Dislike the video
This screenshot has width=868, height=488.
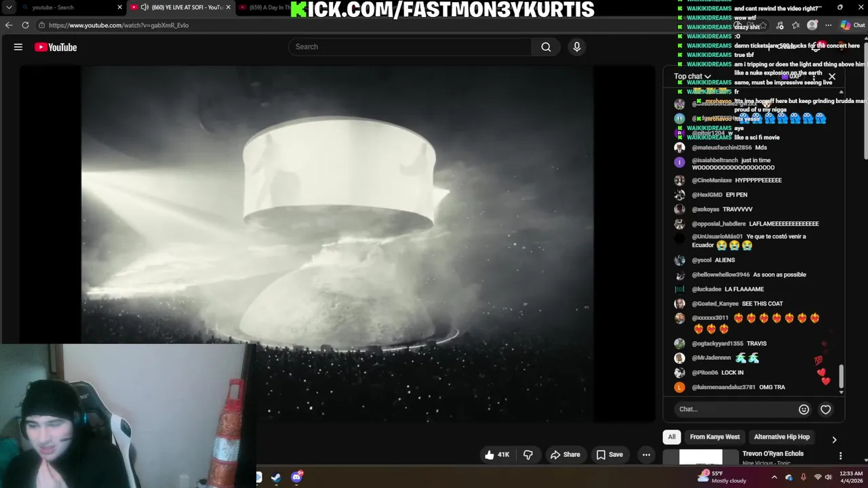[528, 455]
